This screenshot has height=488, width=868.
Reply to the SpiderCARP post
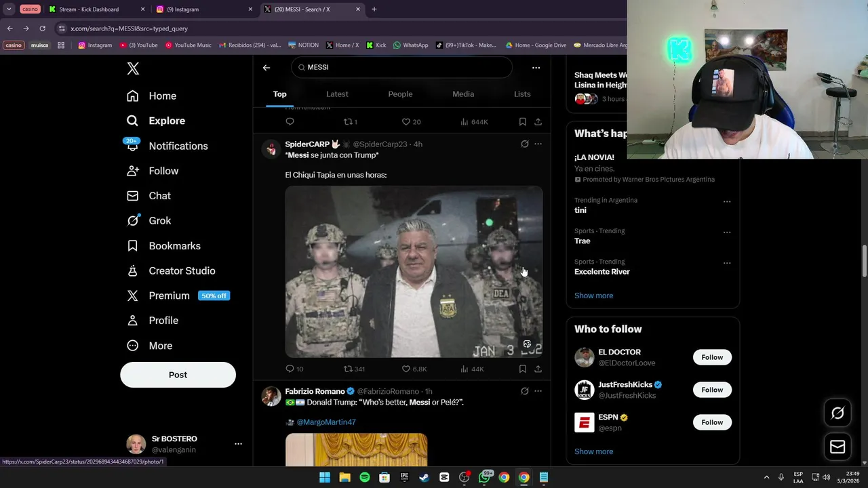coord(294,369)
